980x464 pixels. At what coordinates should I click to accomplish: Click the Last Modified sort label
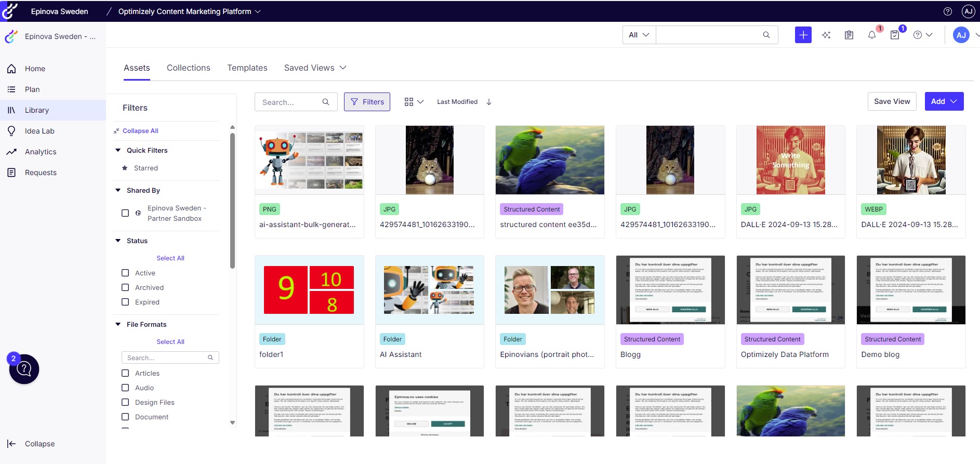pyautogui.click(x=457, y=102)
